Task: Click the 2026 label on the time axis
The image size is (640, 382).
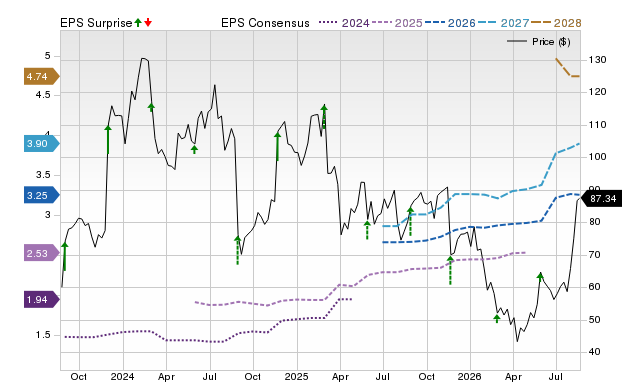Action: [x=470, y=376]
